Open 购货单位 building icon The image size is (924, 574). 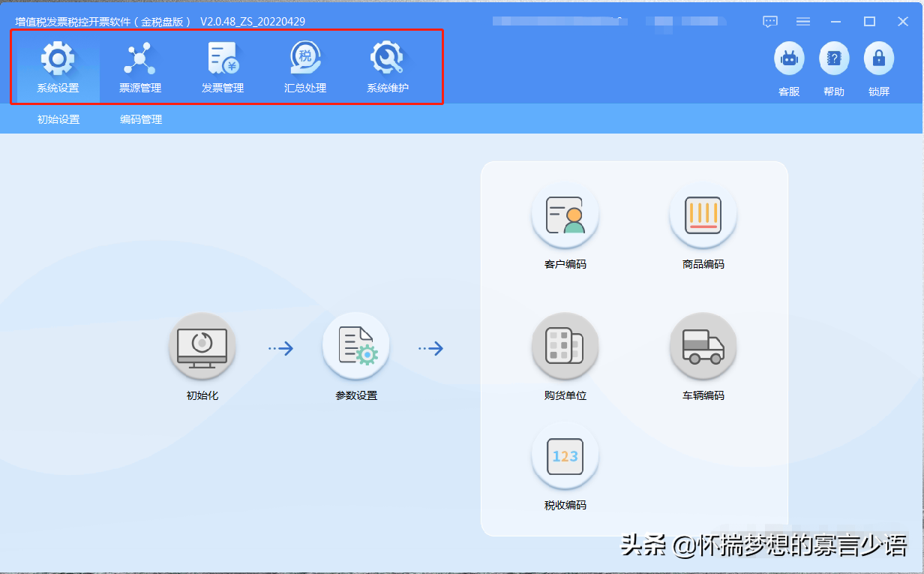(565, 346)
